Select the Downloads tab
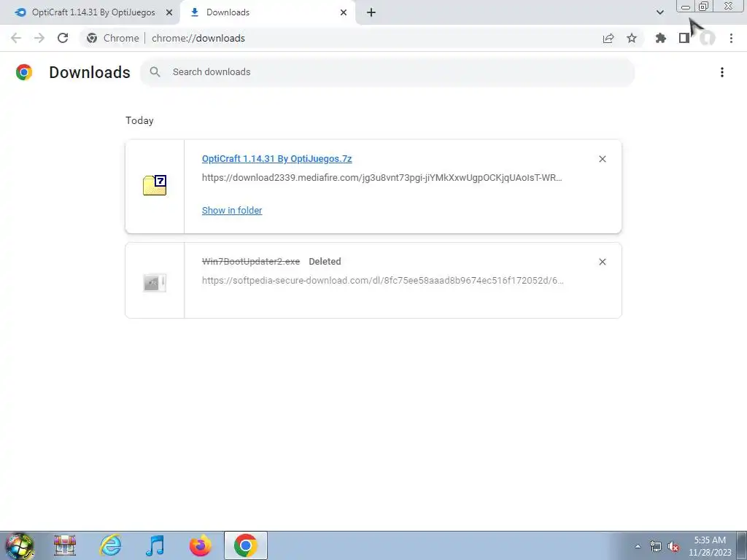This screenshot has width=747, height=560. [x=267, y=13]
